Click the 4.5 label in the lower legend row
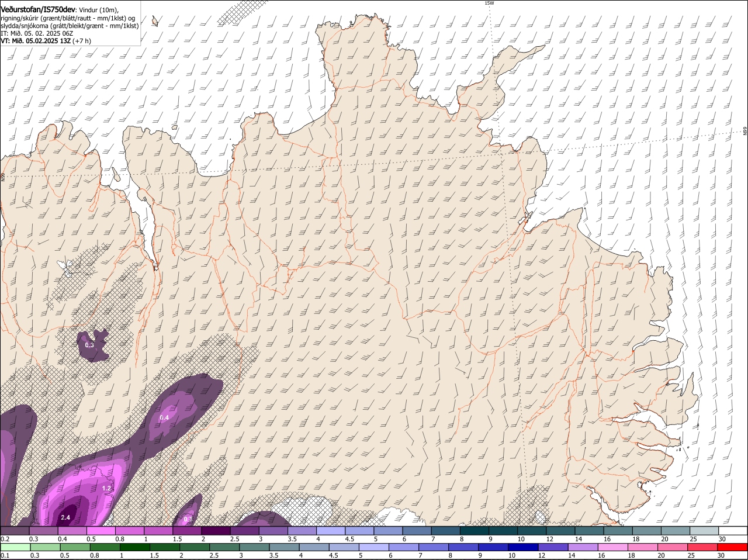 point(333,555)
